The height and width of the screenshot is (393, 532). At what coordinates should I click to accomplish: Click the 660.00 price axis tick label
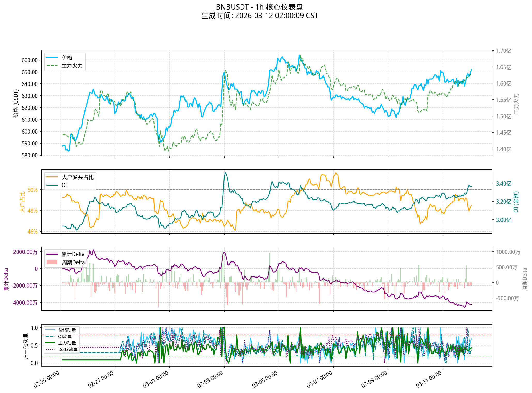(x=30, y=60)
